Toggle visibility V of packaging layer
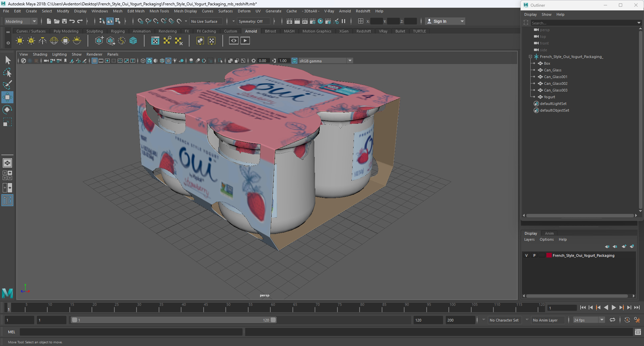 pyautogui.click(x=527, y=255)
